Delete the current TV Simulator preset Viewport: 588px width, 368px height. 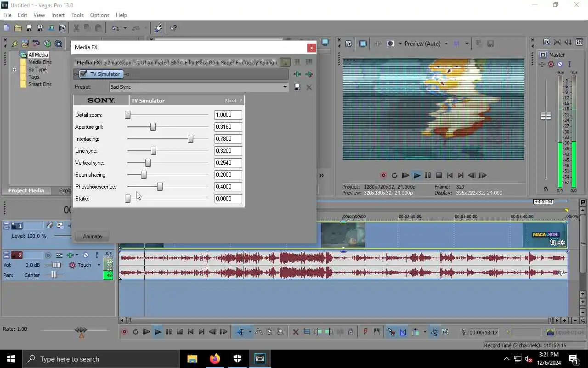[309, 87]
